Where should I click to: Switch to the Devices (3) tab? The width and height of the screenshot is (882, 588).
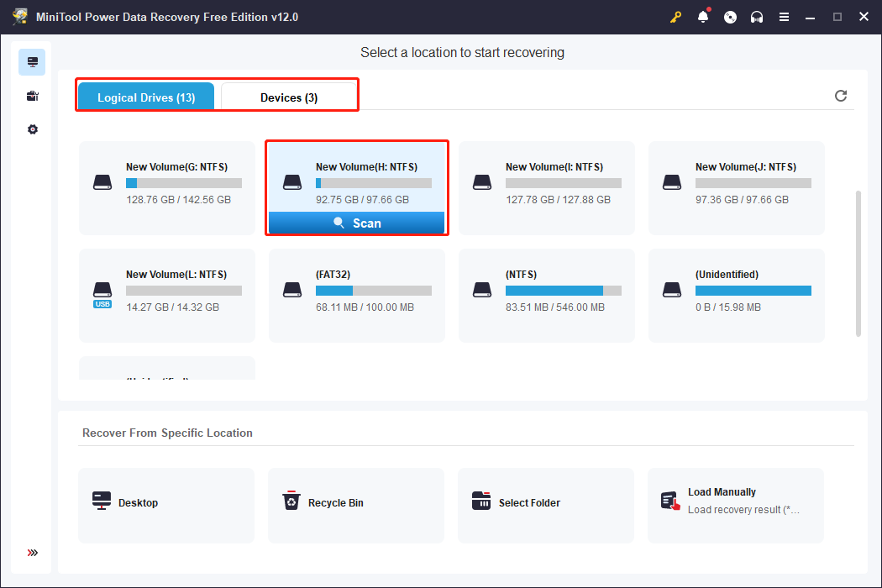tap(289, 97)
